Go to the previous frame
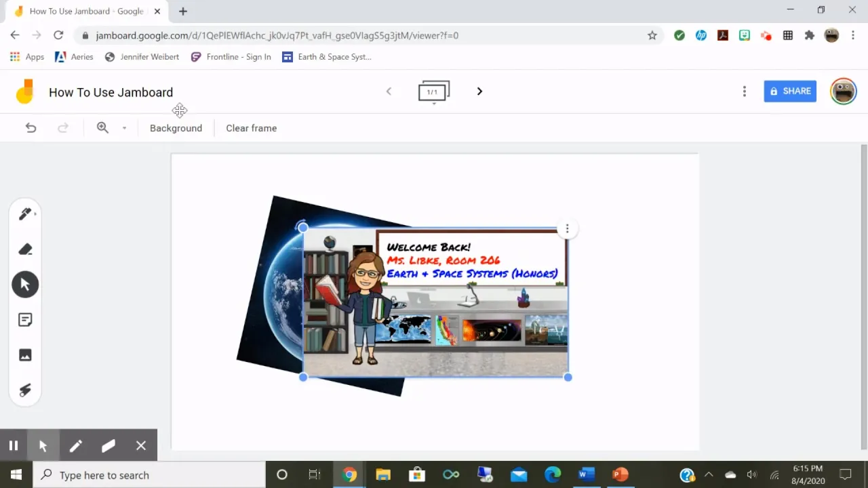The height and width of the screenshot is (488, 868). 389,91
